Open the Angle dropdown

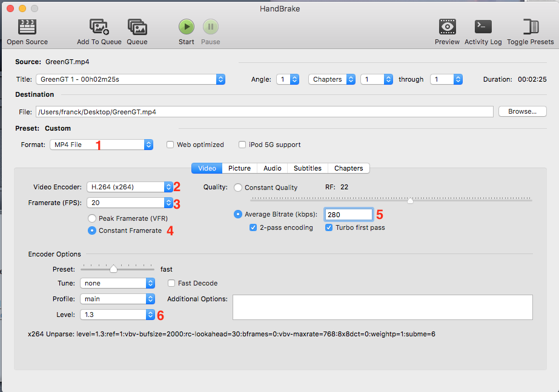pyautogui.click(x=288, y=79)
